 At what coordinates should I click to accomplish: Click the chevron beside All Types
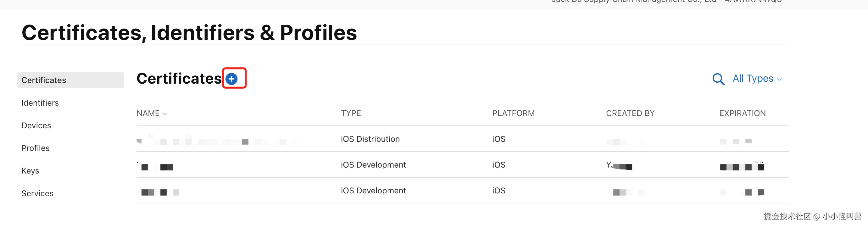[779, 80]
